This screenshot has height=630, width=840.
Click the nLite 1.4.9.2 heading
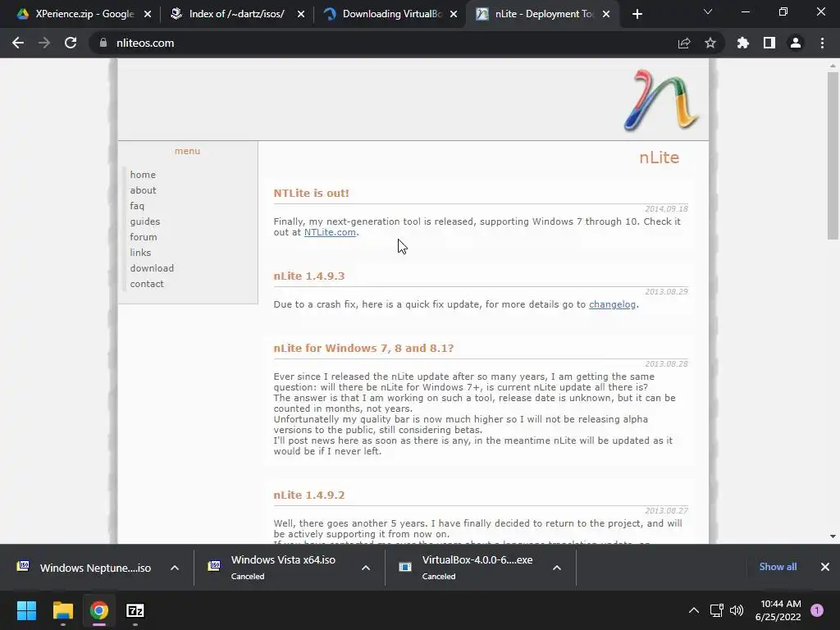(309, 495)
